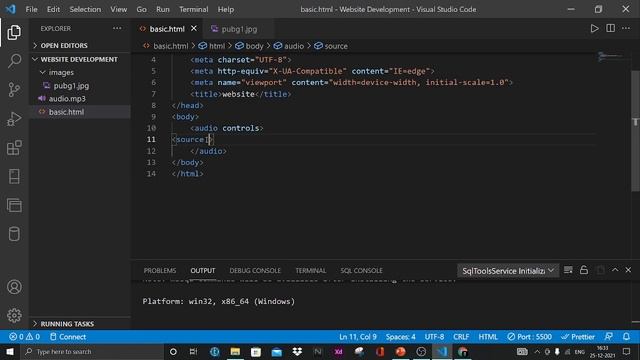Open Explorer Views and More Actions ellipsis
The image size is (640, 360).
pyautogui.click(x=117, y=28)
